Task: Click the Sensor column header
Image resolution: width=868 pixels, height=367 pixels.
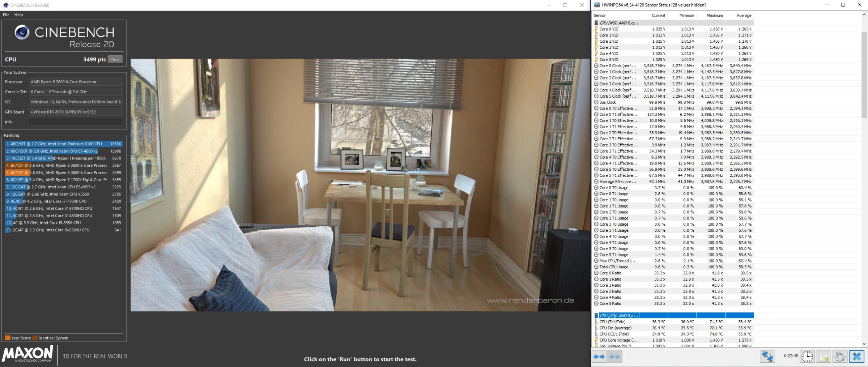Action: coord(615,16)
